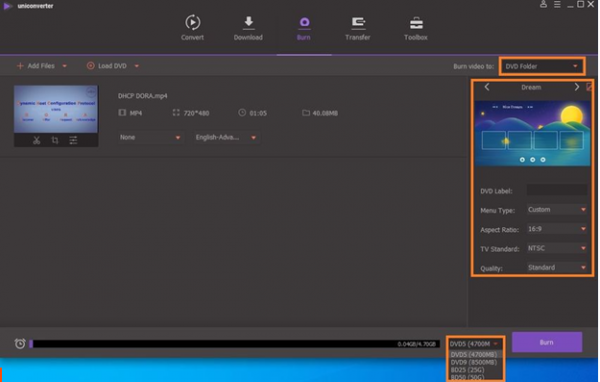
Task: Click the purple Burn button
Action: pos(547,342)
